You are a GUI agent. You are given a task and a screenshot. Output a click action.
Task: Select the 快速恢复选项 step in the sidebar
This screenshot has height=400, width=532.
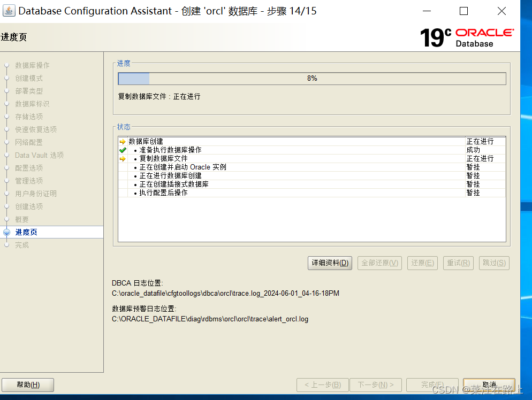point(36,129)
